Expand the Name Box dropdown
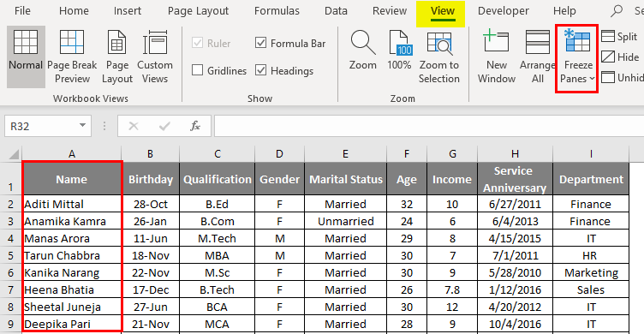This screenshot has height=334, width=644. tap(82, 126)
